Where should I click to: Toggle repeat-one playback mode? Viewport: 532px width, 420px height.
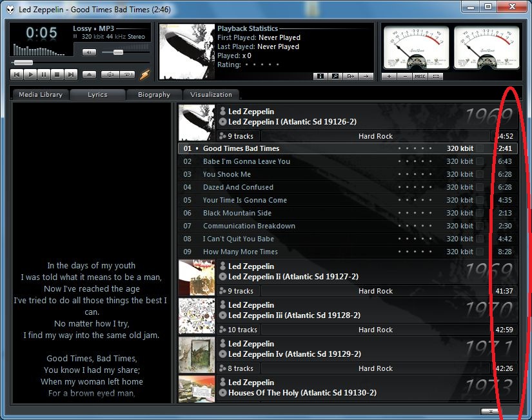[127, 74]
